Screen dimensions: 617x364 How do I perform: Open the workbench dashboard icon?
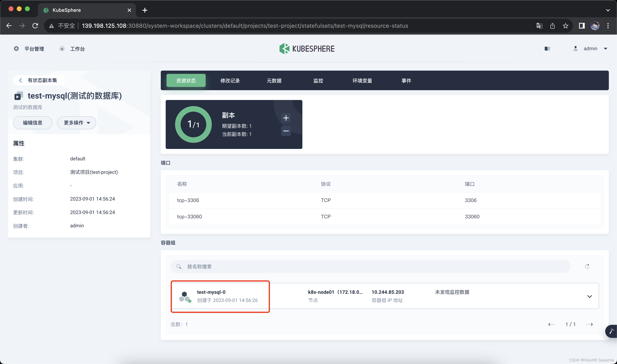click(x=62, y=49)
